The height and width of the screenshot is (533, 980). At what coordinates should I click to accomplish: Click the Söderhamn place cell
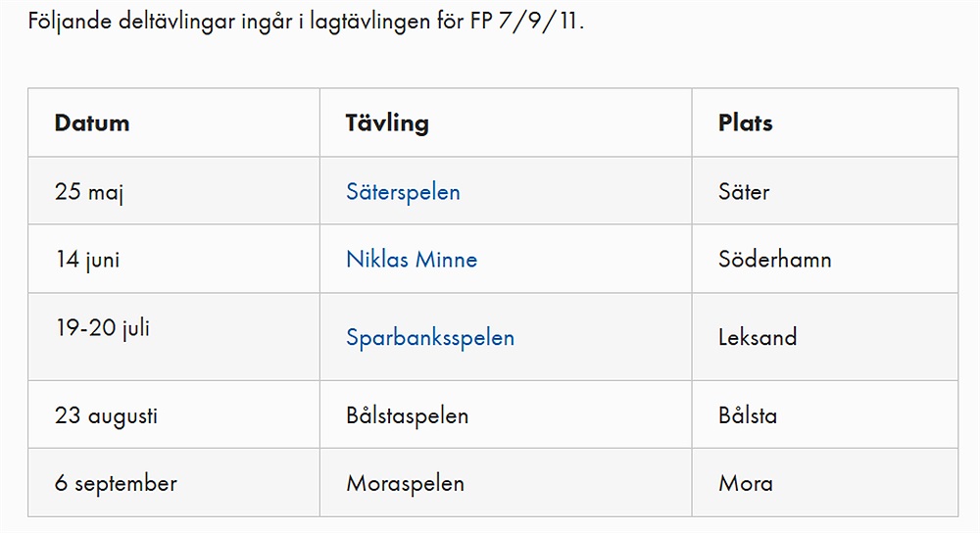(774, 260)
